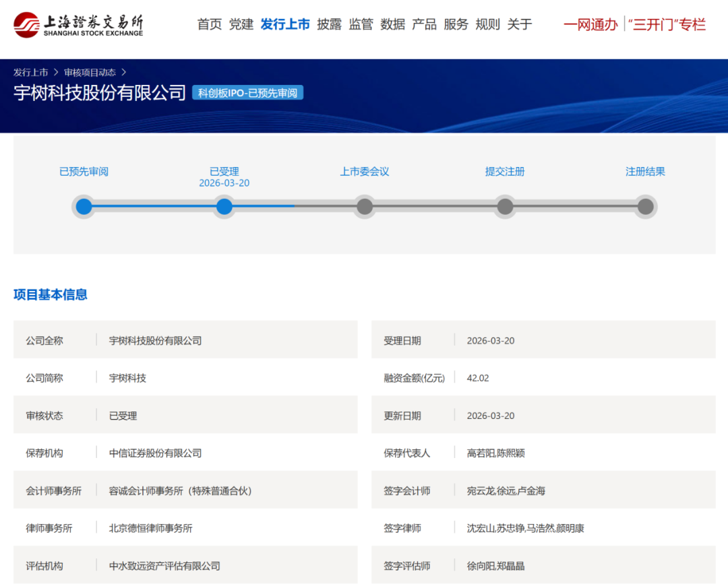This screenshot has width=728, height=586.
Task: Click 审核项目动态 breadcrumb link
Action: [90, 73]
